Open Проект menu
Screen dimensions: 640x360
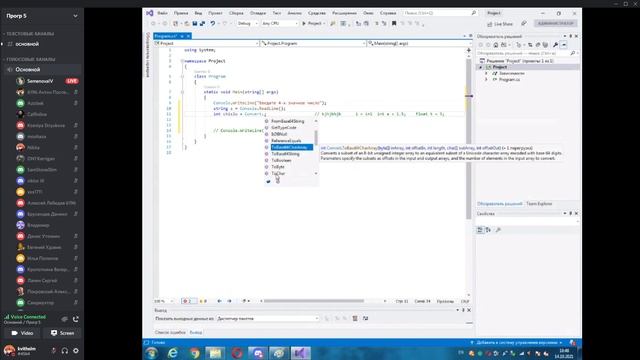point(216,13)
